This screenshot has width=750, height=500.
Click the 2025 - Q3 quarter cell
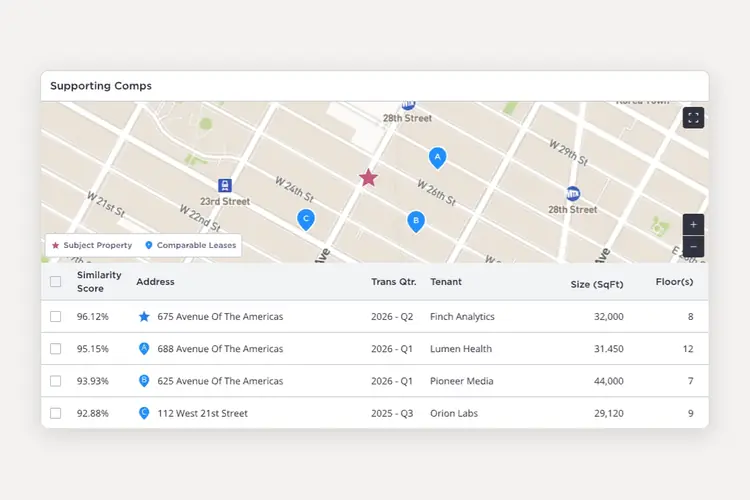pyautogui.click(x=392, y=413)
